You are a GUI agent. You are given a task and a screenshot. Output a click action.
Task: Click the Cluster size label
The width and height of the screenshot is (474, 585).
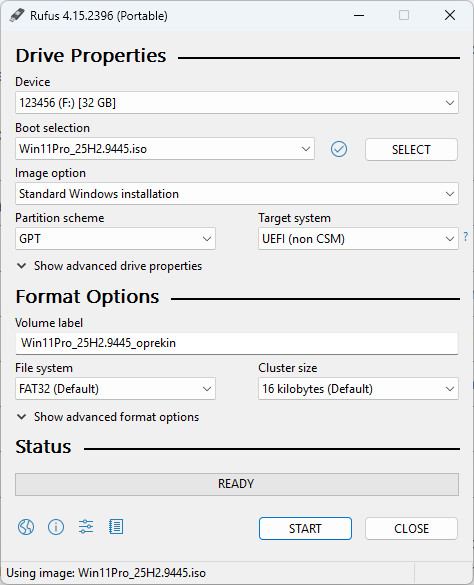pos(288,368)
